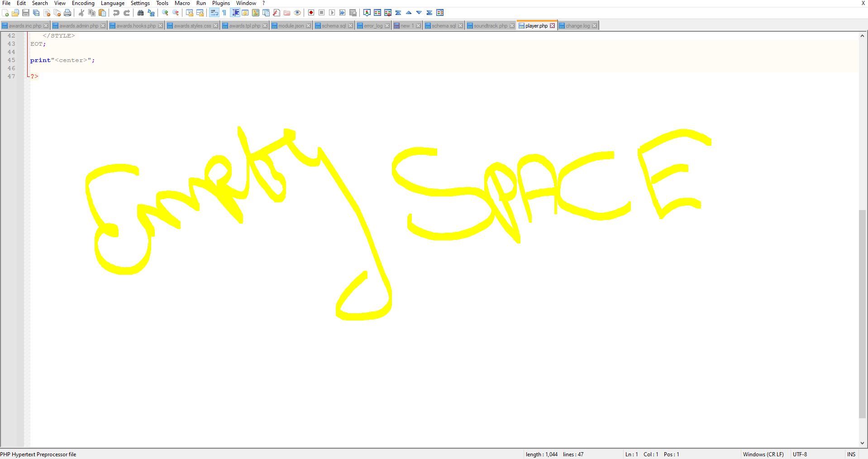
Task: Run macro multiple times icon
Action: [342, 13]
